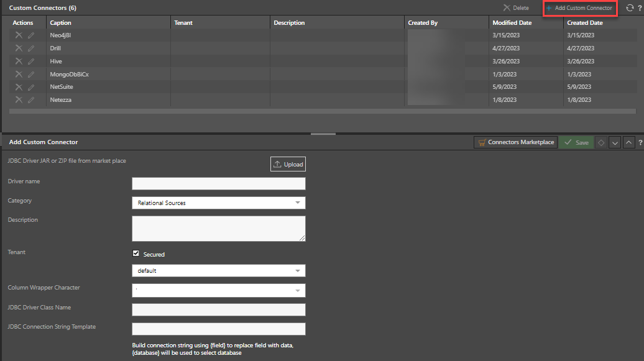Sort by the Modified Date column header
The width and height of the screenshot is (644, 361).
[512, 23]
